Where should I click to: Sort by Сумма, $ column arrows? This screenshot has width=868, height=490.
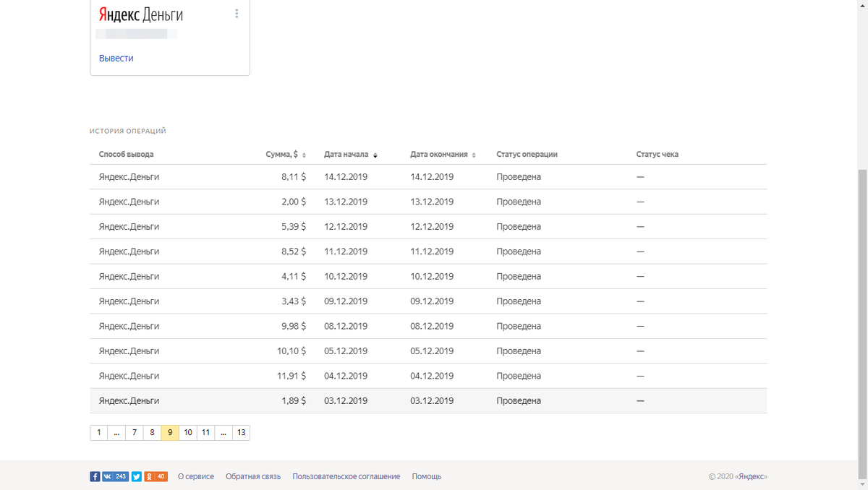(x=304, y=155)
